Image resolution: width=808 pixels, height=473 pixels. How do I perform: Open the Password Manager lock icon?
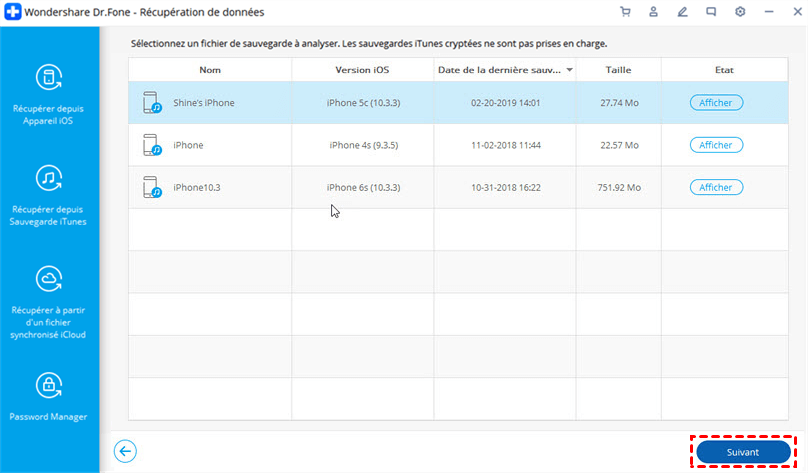coord(49,385)
